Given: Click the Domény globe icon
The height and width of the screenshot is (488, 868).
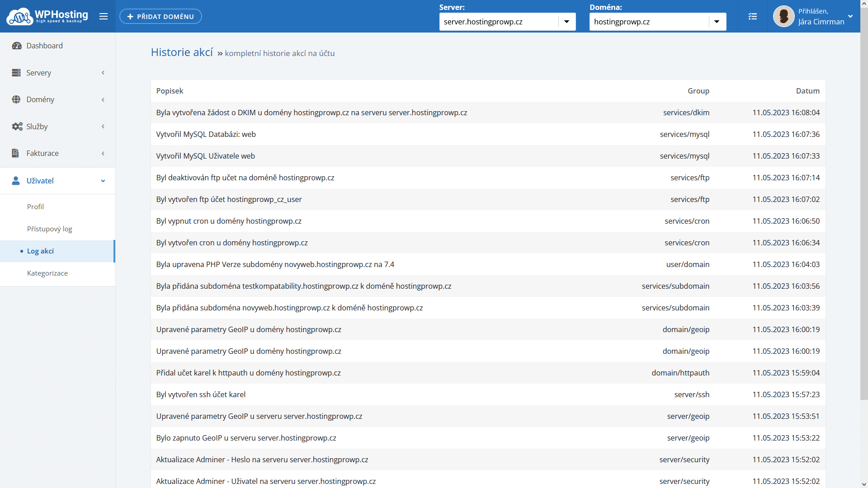Looking at the screenshot, I should click(x=16, y=99).
